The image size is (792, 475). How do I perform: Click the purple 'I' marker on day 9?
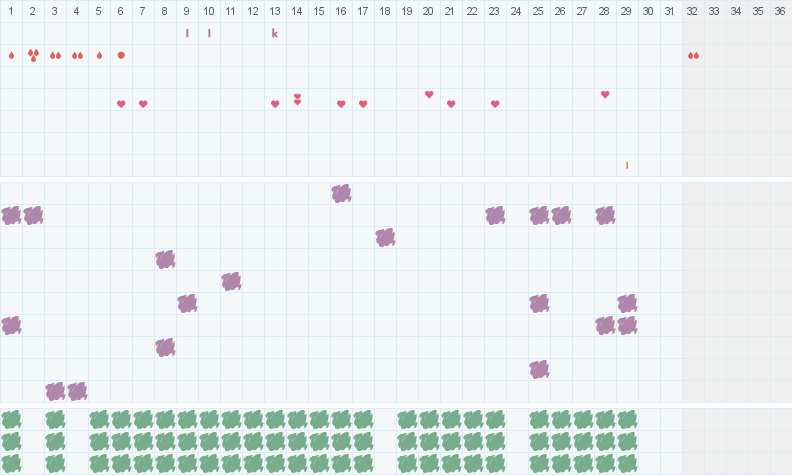(187, 33)
